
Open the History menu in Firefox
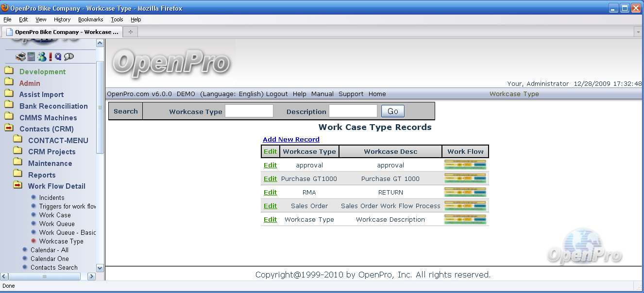click(x=62, y=19)
